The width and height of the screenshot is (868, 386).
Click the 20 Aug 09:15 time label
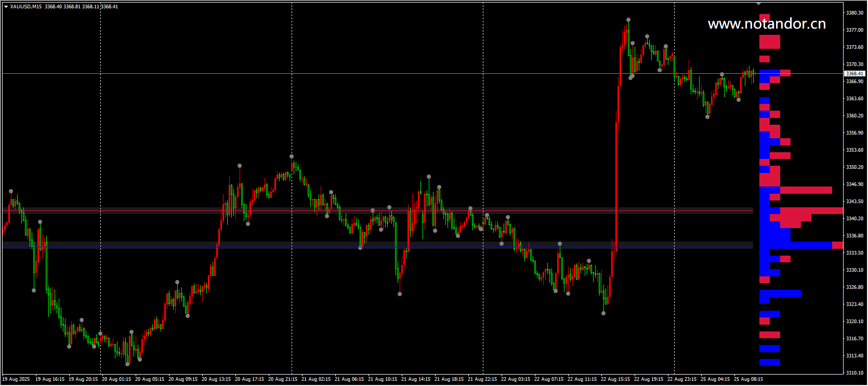(183, 379)
